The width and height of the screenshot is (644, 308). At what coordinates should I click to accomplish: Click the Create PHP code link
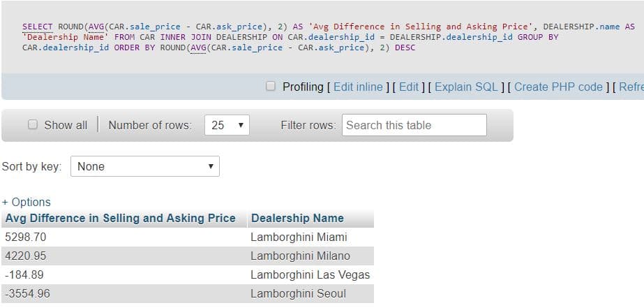(558, 87)
